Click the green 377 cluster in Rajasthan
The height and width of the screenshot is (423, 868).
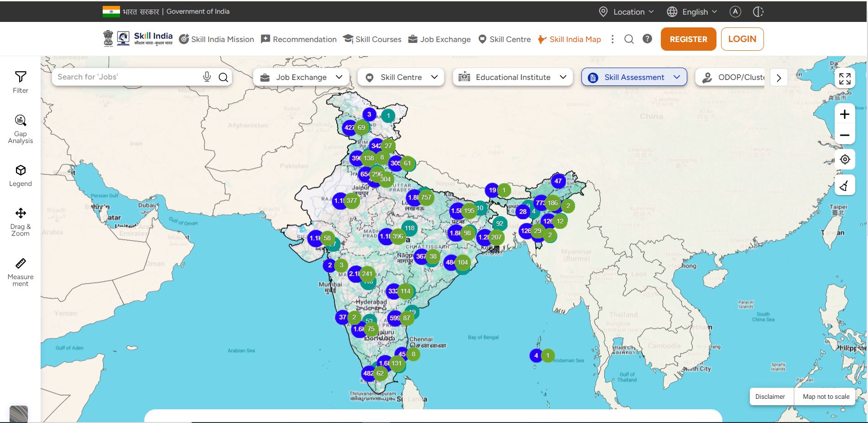351,201
